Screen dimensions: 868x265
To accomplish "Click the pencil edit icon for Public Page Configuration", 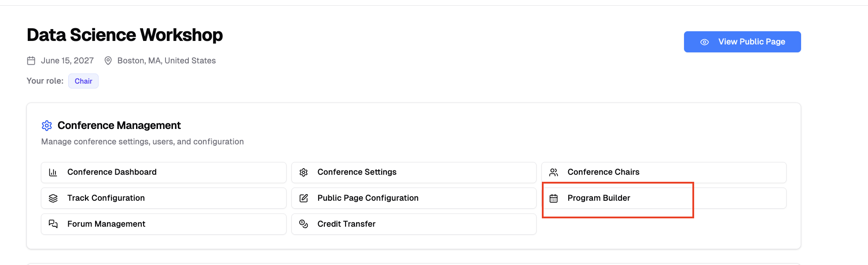I will point(304,198).
